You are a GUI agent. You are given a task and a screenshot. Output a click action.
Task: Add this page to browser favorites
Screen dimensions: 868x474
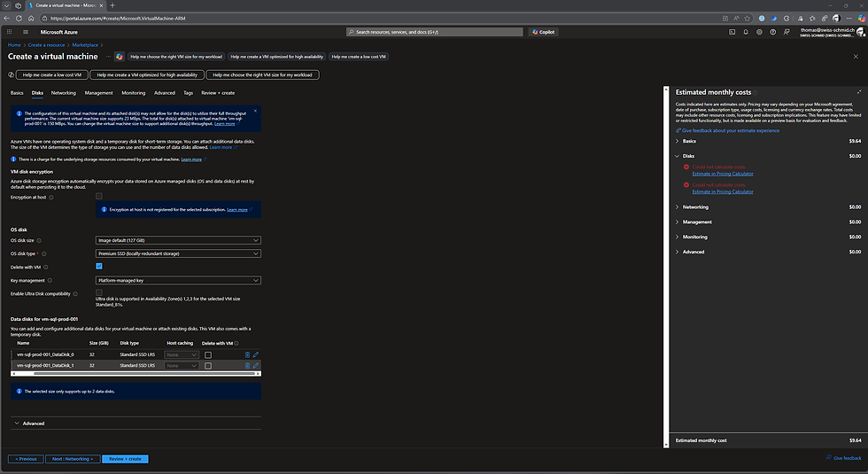coord(748,19)
